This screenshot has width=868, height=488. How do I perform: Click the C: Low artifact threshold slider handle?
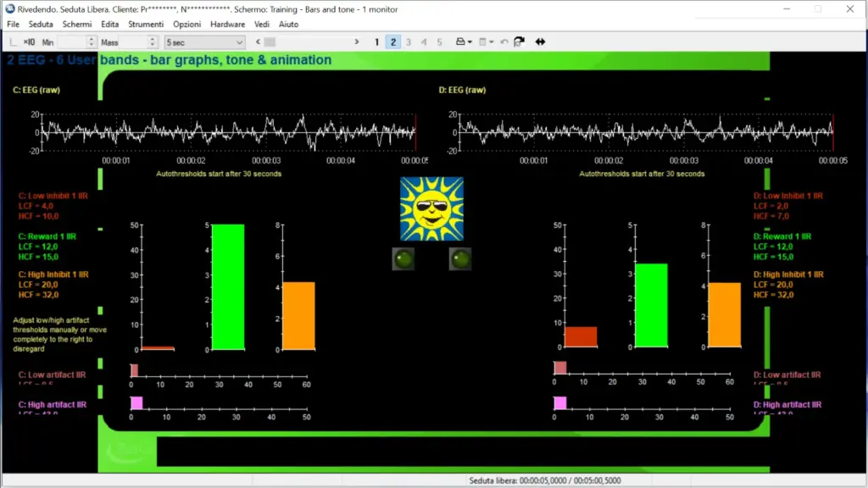click(134, 369)
